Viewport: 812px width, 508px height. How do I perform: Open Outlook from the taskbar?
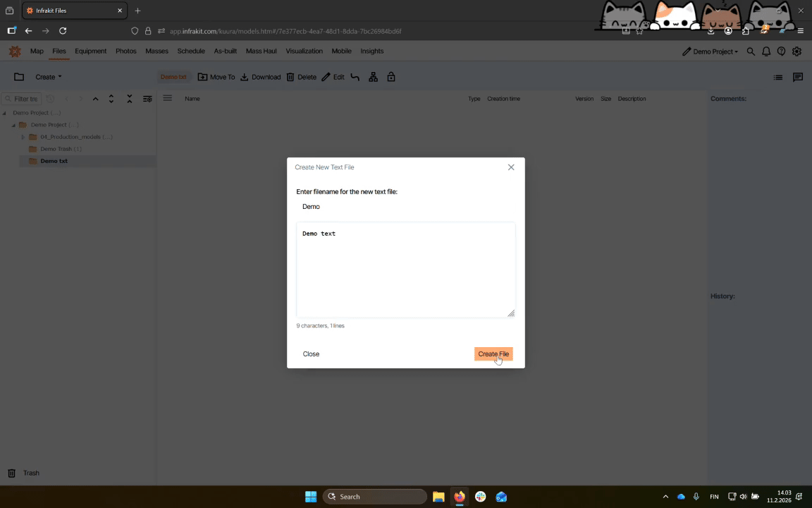501,497
